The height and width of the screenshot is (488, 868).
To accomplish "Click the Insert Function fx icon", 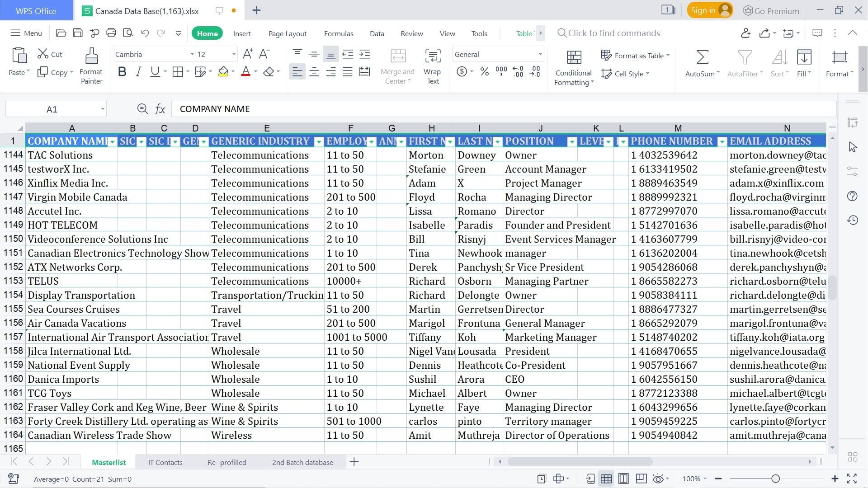I will pos(160,108).
